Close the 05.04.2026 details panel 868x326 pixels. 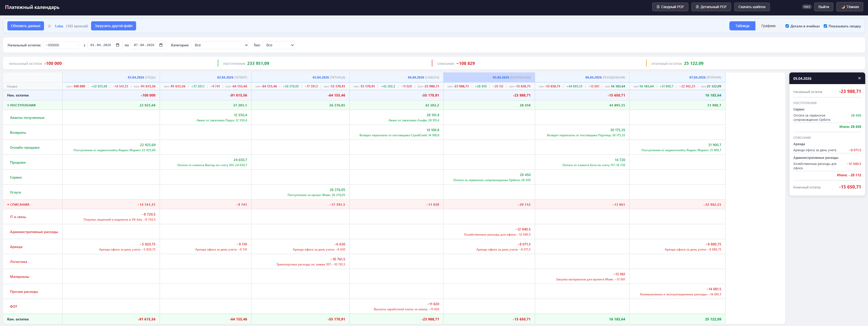[859, 78]
